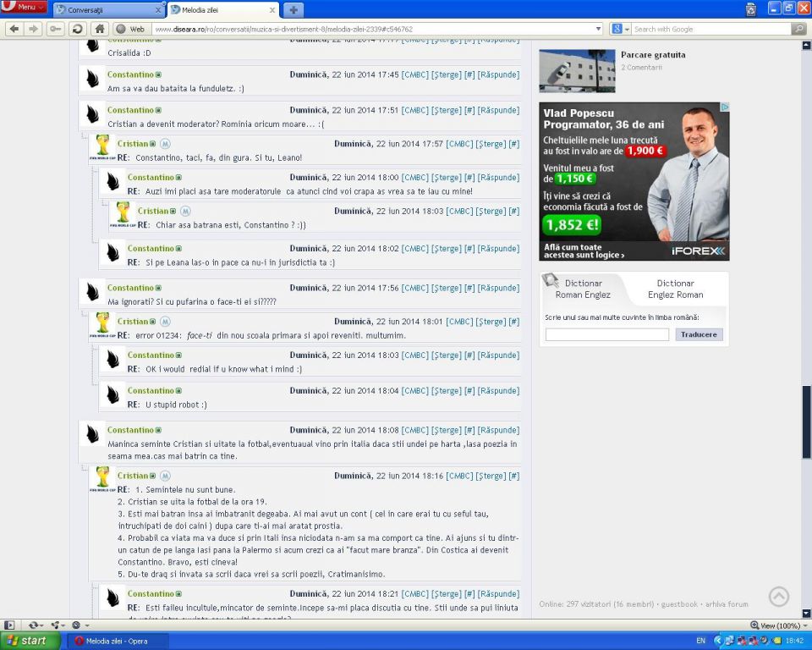Click CMBC on Cristian's 17:57 reply
Screen dimensions: 812x650
point(459,144)
